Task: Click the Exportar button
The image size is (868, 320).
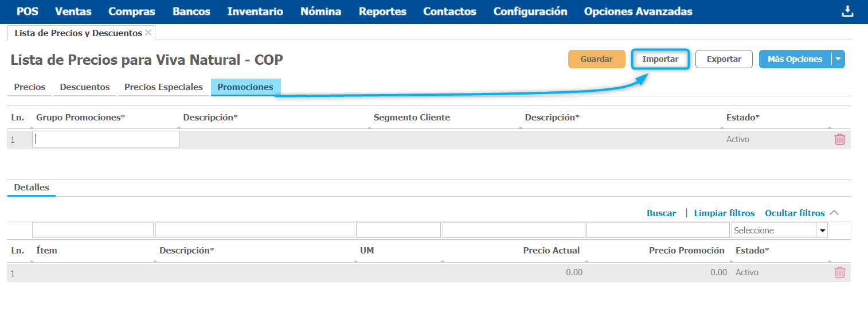Action: point(724,59)
